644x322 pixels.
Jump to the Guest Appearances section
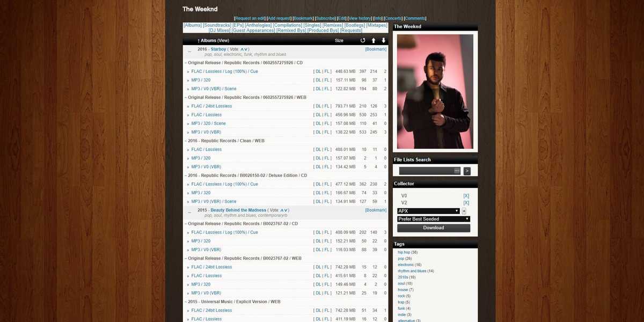253,31
